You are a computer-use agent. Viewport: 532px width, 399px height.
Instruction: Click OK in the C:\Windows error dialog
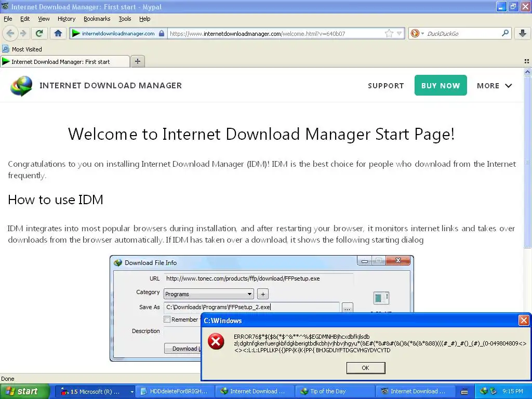[x=365, y=368]
